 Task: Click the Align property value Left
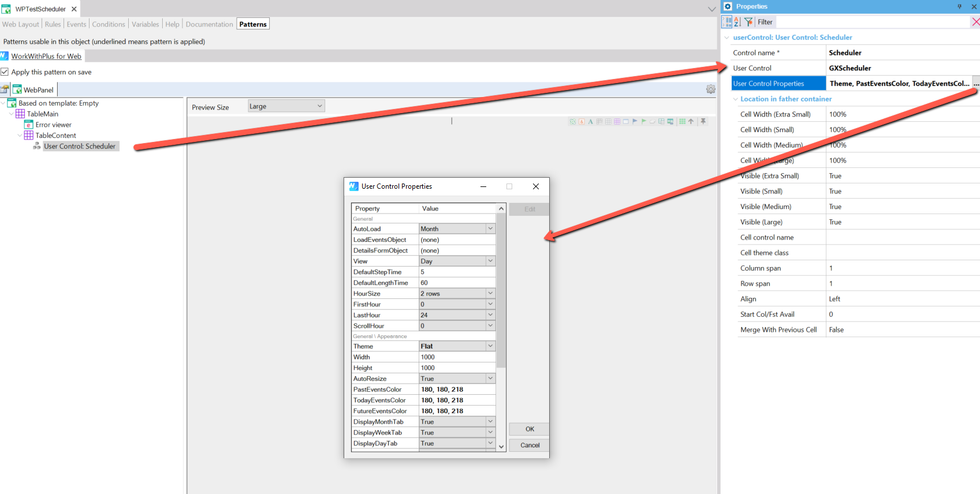(x=903, y=299)
